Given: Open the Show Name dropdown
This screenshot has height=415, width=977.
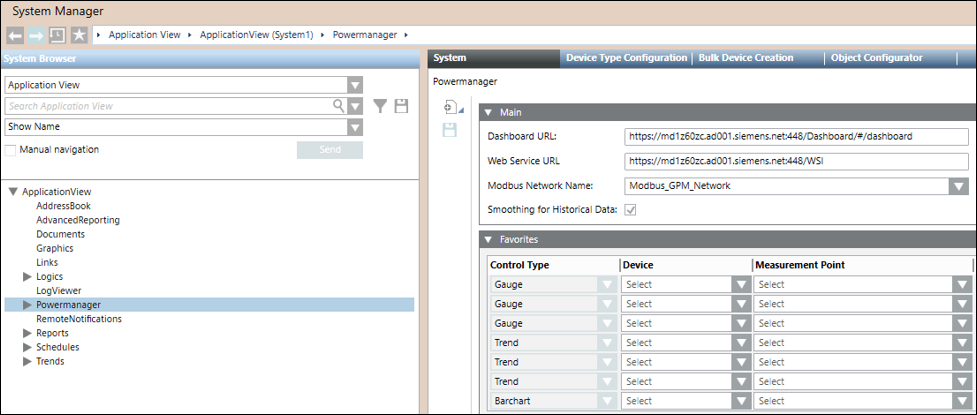Looking at the screenshot, I should (x=354, y=127).
